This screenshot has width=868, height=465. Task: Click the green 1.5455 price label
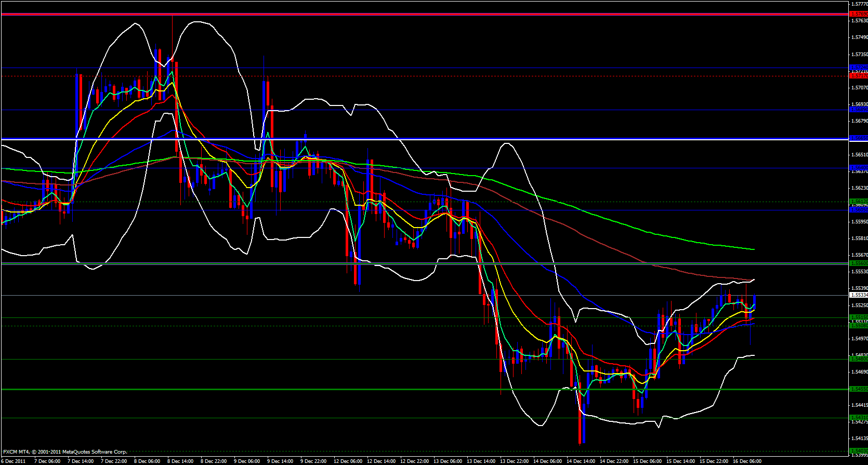click(858, 389)
